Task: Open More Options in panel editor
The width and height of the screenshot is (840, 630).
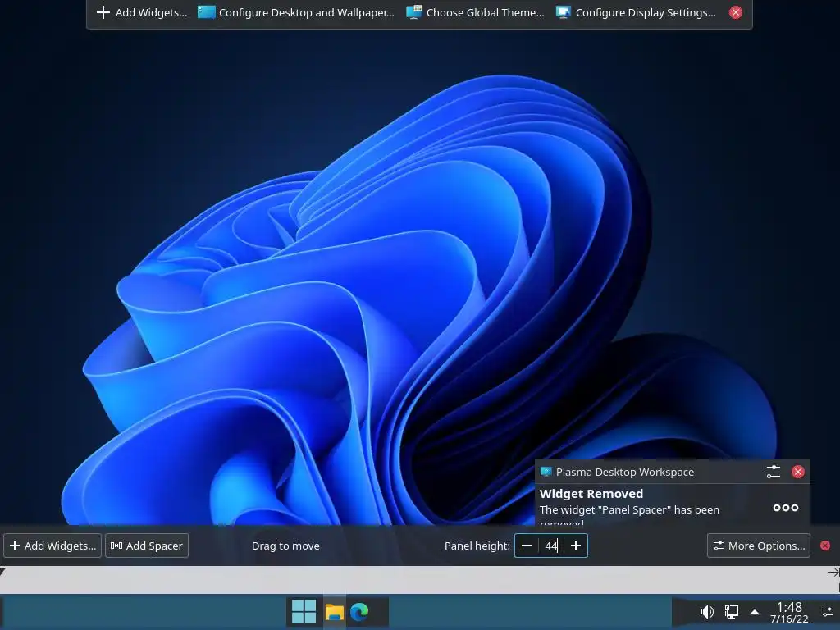Action: [759, 546]
